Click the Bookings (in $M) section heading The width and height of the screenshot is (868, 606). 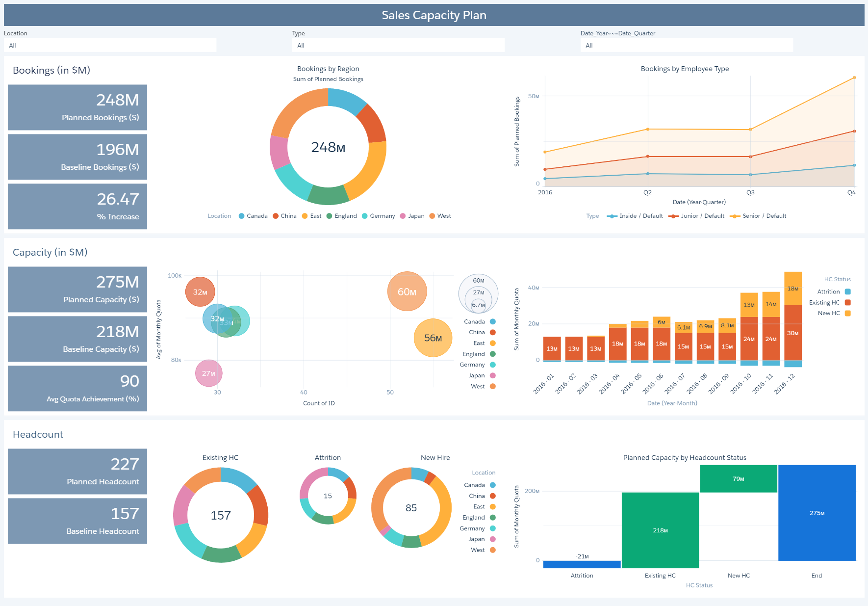(x=52, y=70)
